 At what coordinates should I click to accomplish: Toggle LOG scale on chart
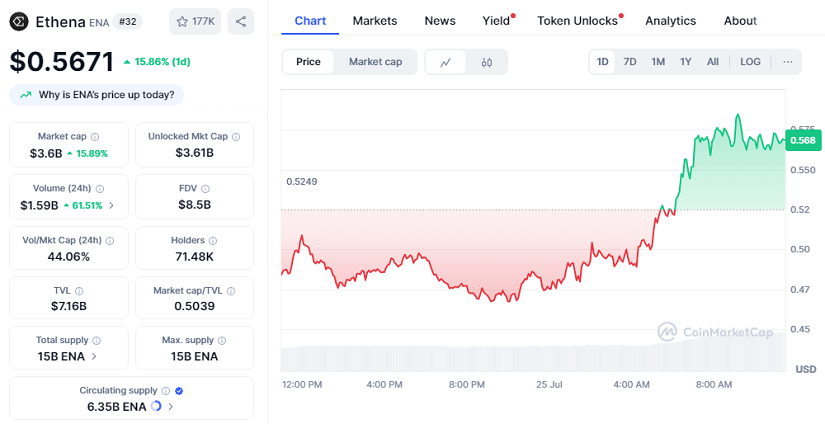750,62
